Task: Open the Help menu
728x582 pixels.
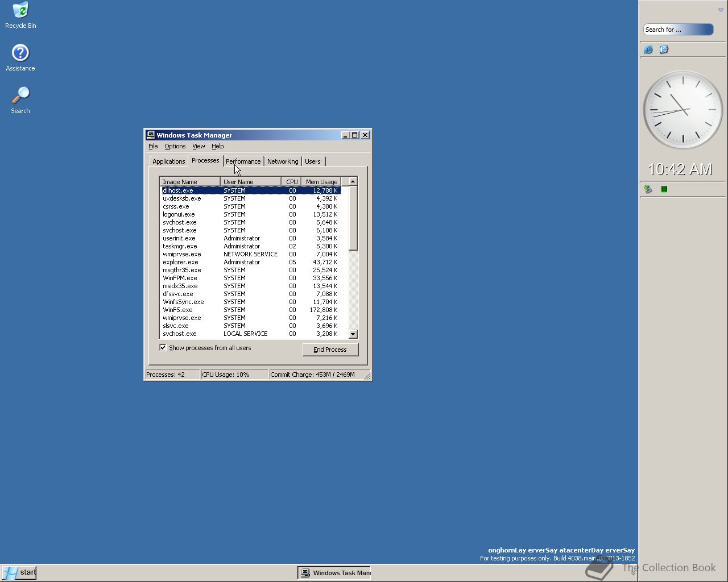Action: (218, 146)
